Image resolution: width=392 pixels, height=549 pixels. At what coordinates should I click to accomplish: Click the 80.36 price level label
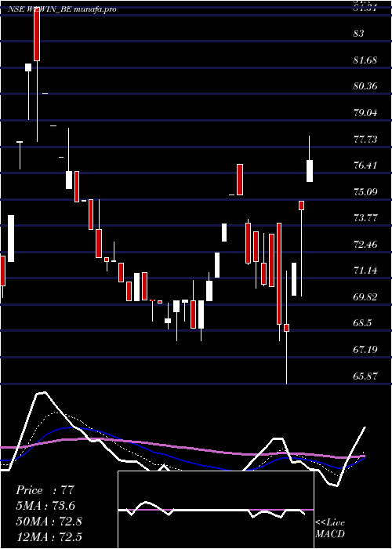[365, 86]
